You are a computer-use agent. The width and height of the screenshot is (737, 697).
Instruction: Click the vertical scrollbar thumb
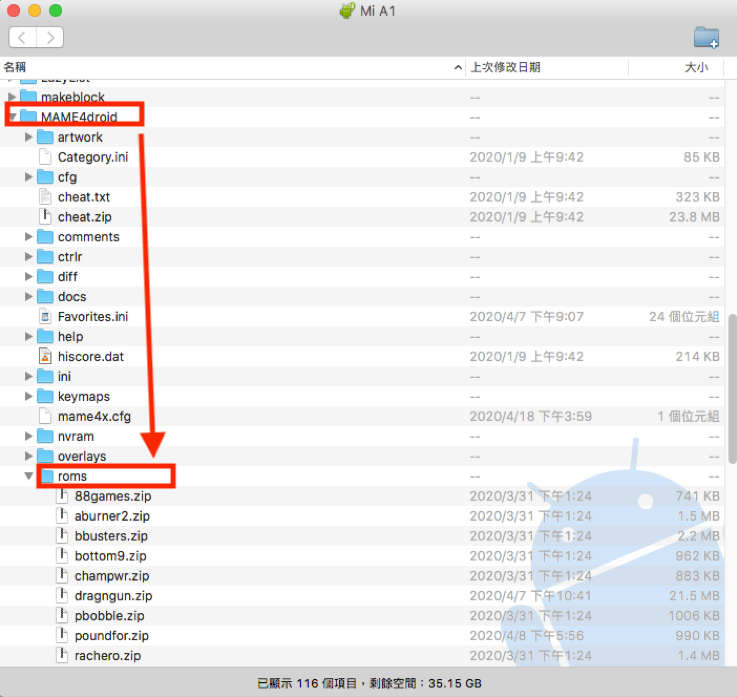click(732, 389)
